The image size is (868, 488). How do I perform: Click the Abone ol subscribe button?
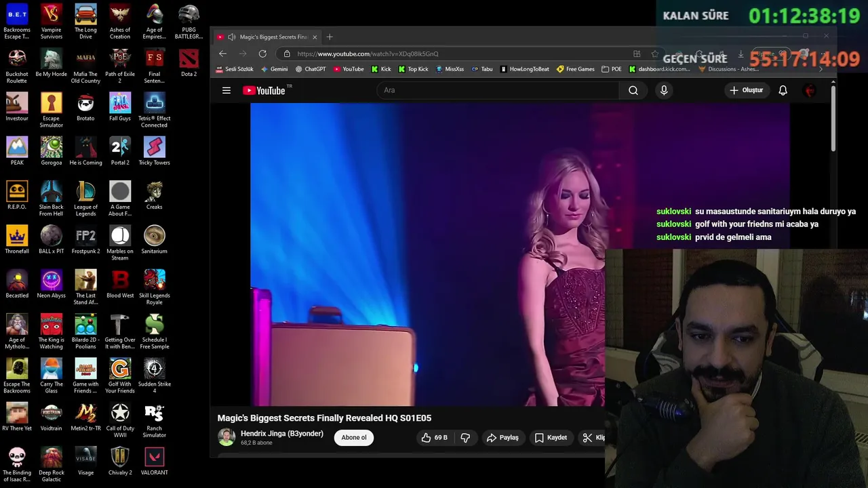click(354, 438)
